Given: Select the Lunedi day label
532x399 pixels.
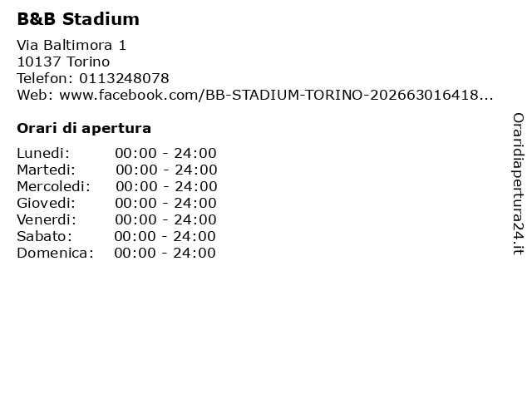Looking at the screenshot, I should click(x=43, y=153).
